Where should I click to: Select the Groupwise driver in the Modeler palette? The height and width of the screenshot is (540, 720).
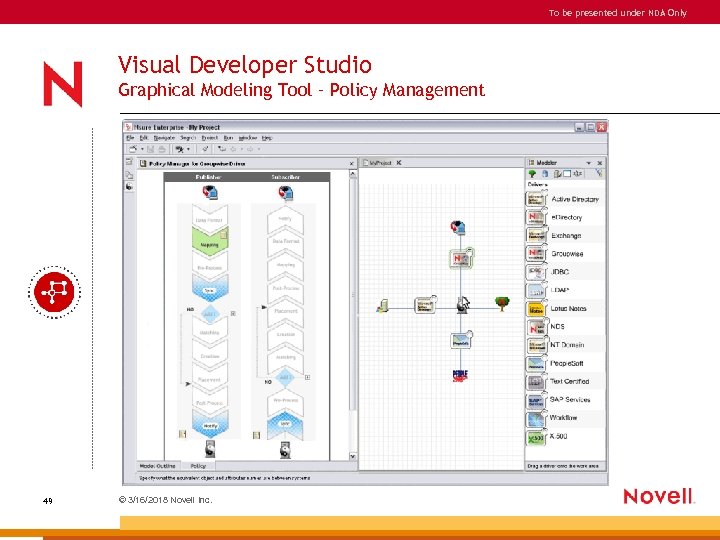tap(535, 253)
